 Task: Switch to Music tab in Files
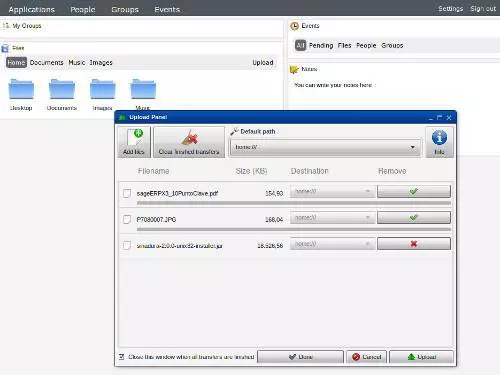[77, 63]
